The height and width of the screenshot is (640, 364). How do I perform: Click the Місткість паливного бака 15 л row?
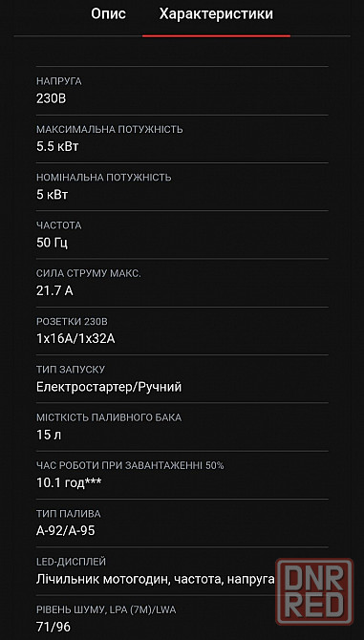point(182,426)
